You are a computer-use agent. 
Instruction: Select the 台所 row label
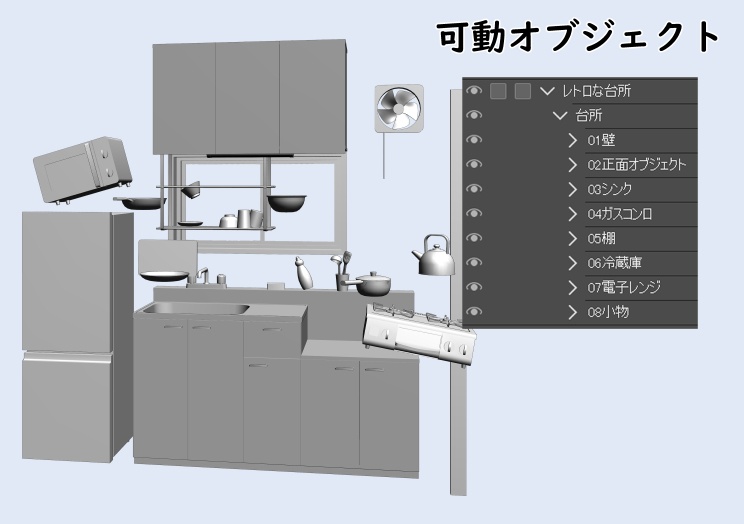click(x=589, y=115)
